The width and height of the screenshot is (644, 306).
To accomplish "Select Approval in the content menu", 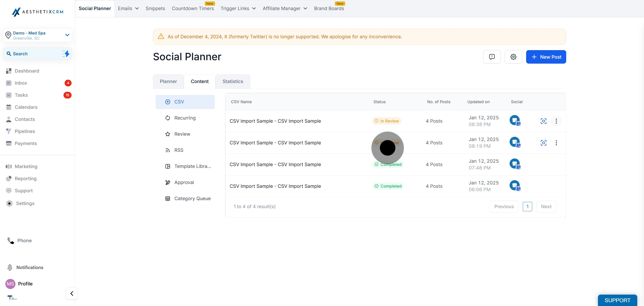I will coord(185,182).
